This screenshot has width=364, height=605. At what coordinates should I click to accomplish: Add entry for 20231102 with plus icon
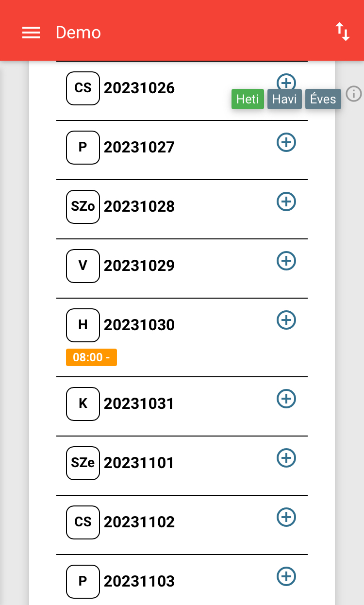pyautogui.click(x=286, y=517)
